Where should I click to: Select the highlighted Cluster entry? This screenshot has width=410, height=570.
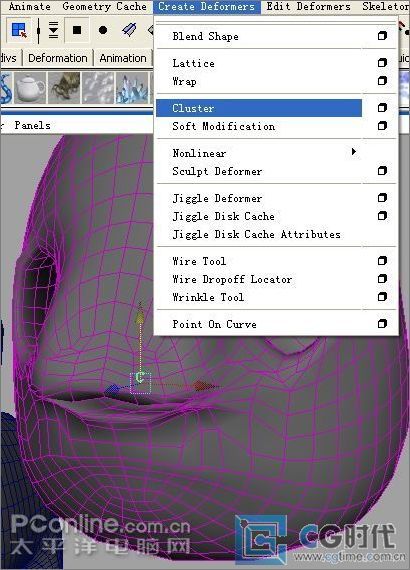(x=259, y=108)
